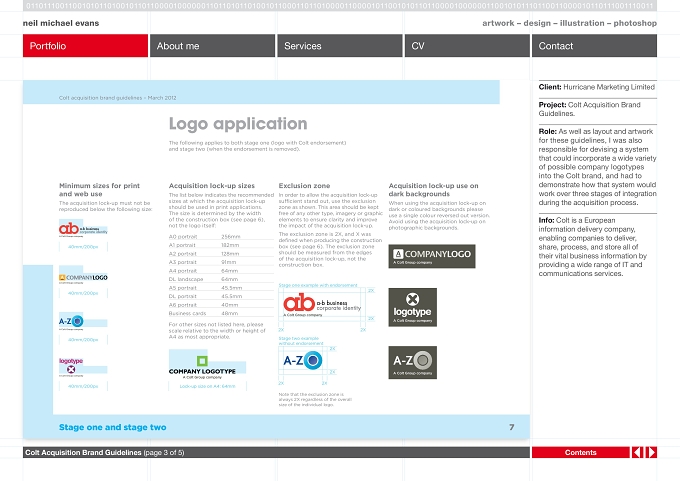Advance to the next portfolio page arrow
The height and width of the screenshot is (481, 680).
click(651, 452)
